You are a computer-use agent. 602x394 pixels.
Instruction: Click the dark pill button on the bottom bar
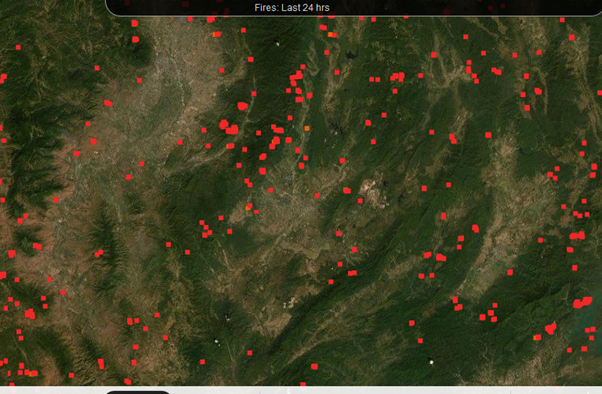point(137,392)
